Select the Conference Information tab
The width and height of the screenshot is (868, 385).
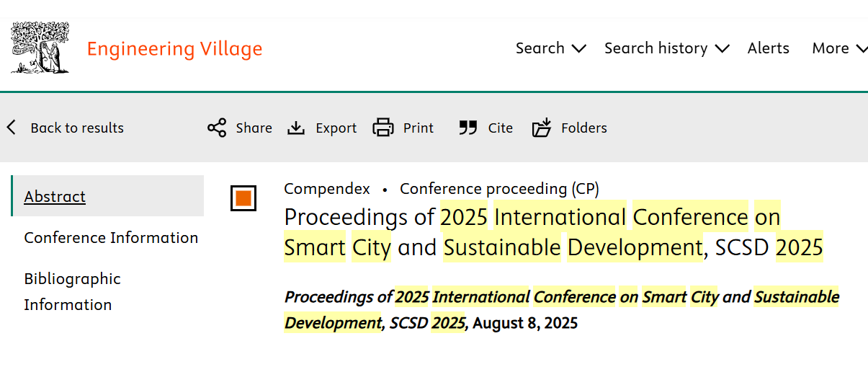111,237
